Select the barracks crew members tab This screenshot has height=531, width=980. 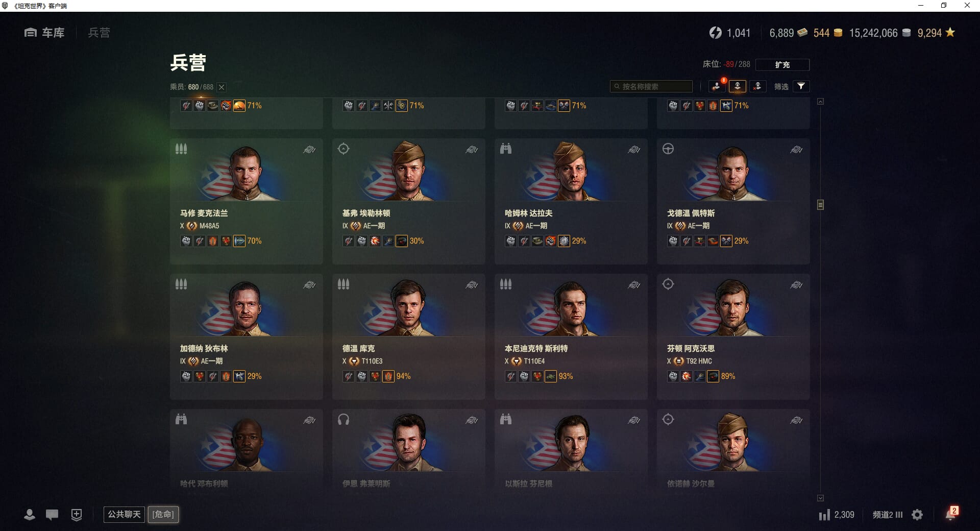(737, 86)
